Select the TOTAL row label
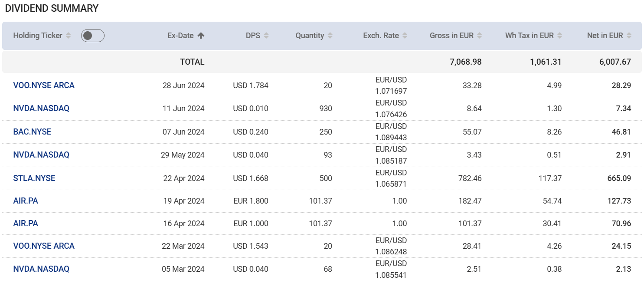 pos(192,62)
